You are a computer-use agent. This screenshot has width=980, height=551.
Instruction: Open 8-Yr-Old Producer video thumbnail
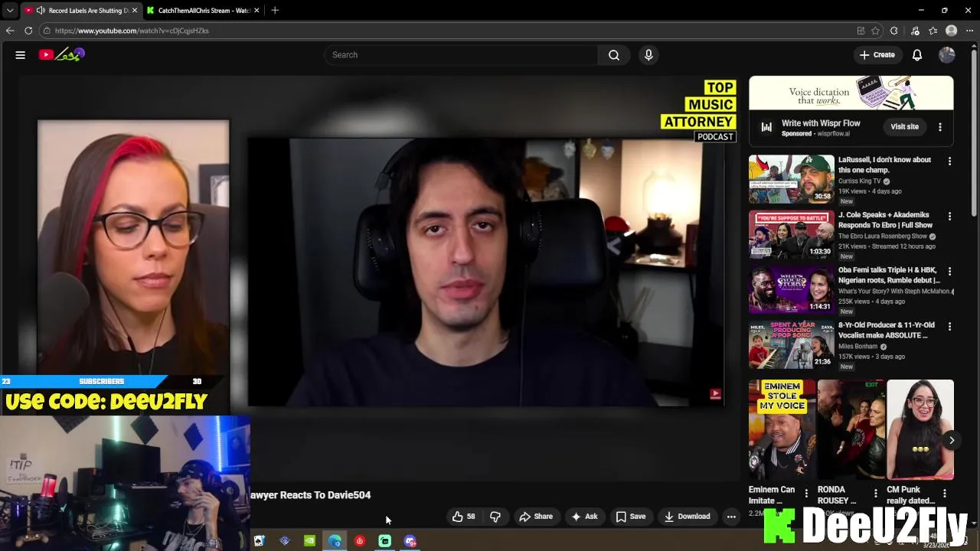point(792,344)
